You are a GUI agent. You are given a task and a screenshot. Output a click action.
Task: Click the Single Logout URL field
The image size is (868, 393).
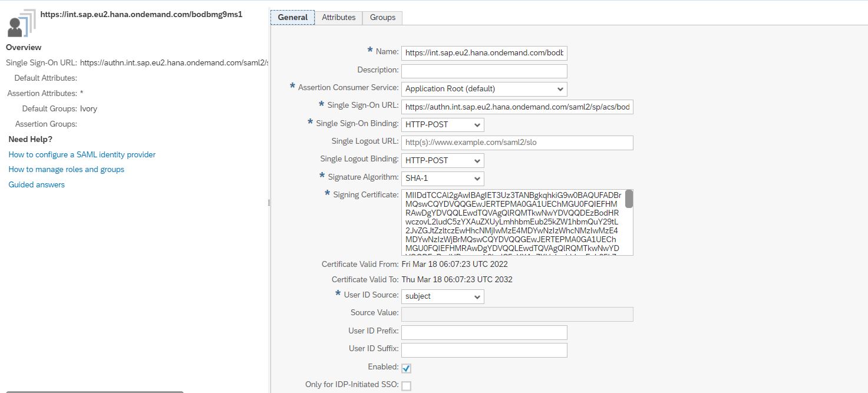(x=517, y=143)
